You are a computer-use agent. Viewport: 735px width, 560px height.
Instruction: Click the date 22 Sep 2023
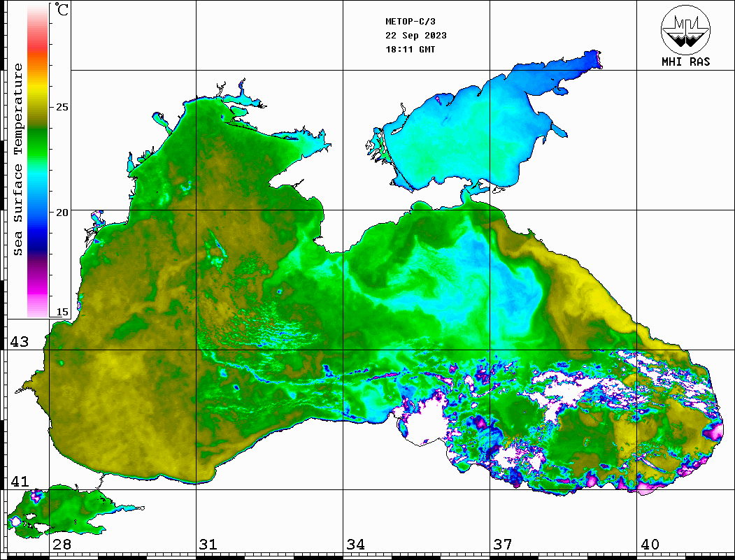[416, 36]
